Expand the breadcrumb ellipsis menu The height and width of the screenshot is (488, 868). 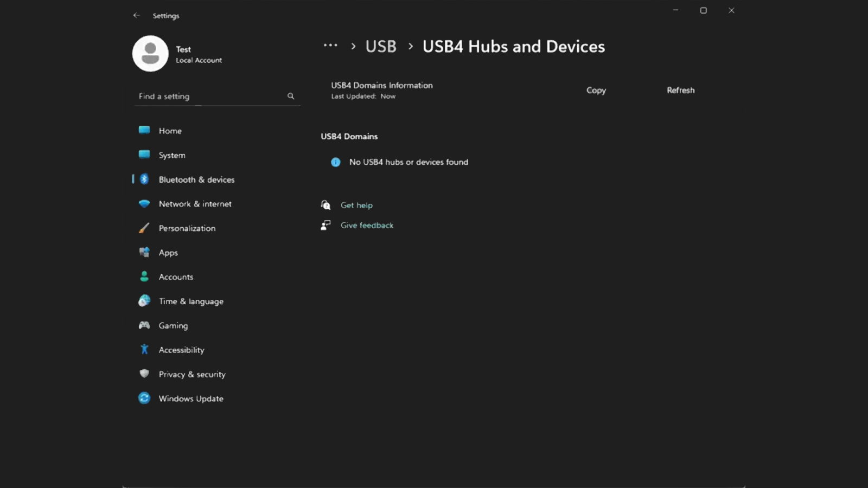pos(330,46)
